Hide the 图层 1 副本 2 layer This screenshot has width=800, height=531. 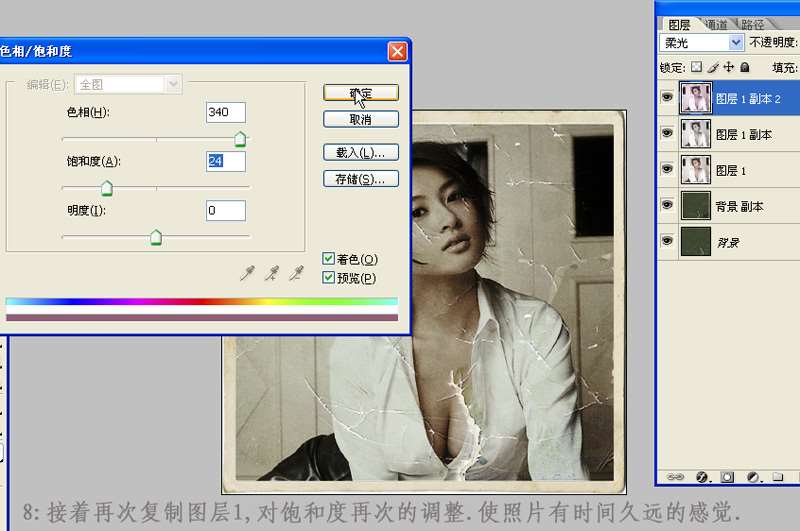pyautogui.click(x=667, y=98)
